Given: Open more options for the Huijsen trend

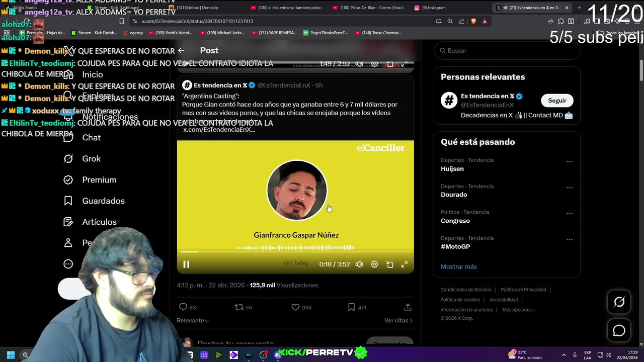Looking at the screenshot, I should tap(569, 161).
